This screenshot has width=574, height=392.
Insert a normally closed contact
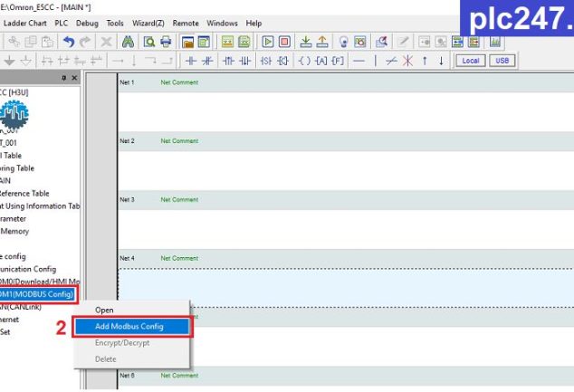[207, 61]
